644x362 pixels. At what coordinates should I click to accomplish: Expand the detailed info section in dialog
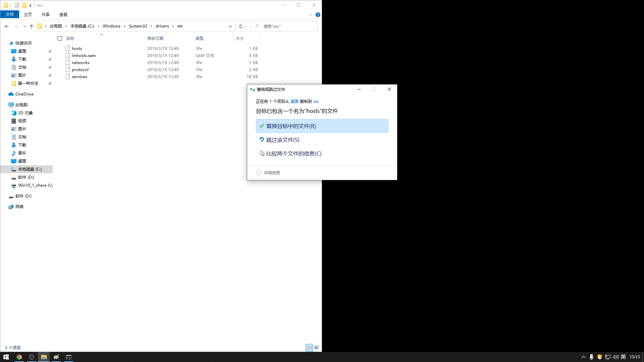[x=259, y=173]
